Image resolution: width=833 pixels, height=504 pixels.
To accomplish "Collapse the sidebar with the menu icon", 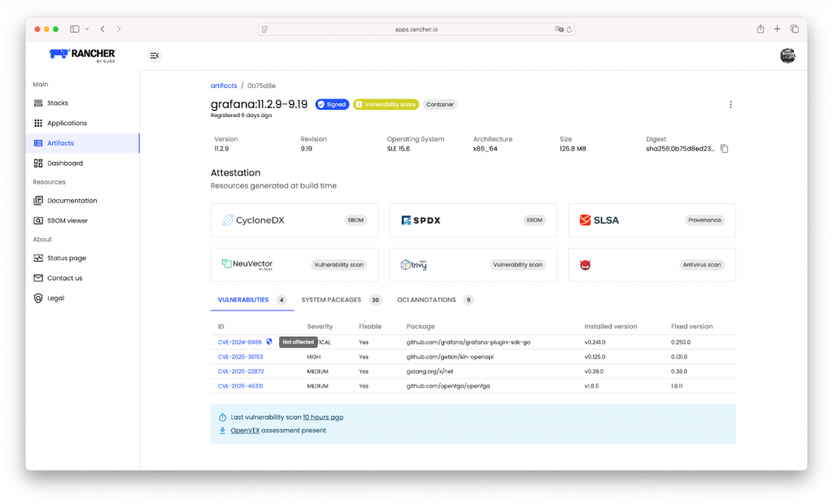I will [155, 55].
